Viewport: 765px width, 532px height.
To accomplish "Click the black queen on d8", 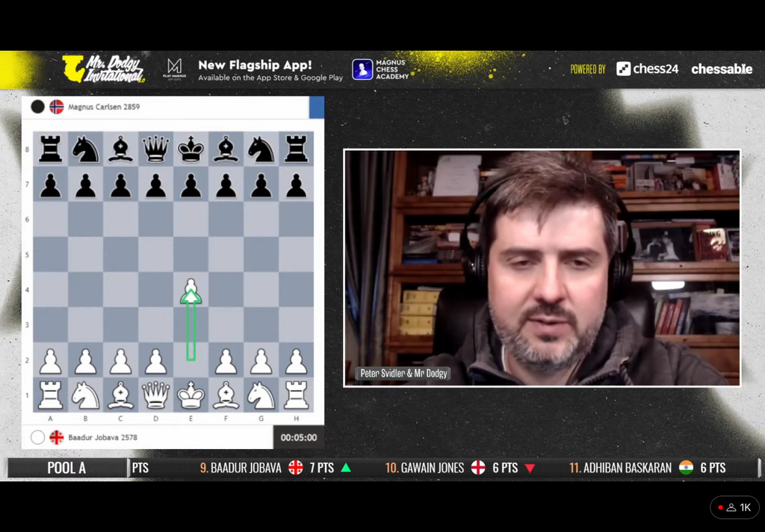I will [155, 149].
